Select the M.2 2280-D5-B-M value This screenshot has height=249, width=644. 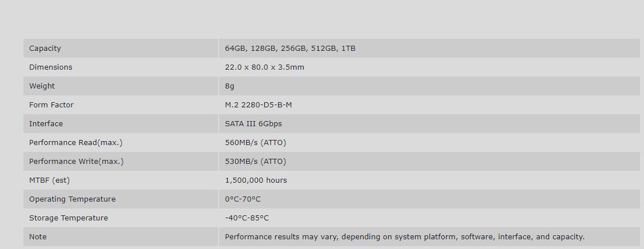(258, 105)
